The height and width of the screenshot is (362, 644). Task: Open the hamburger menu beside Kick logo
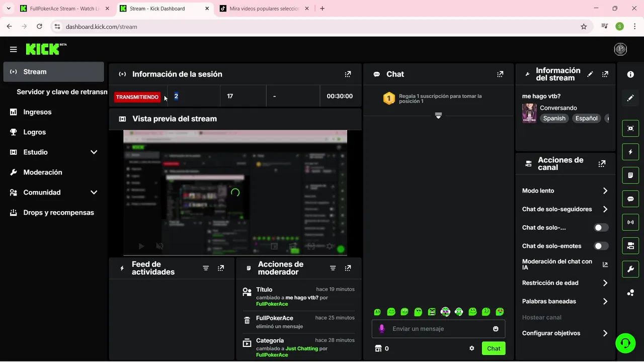point(14,49)
